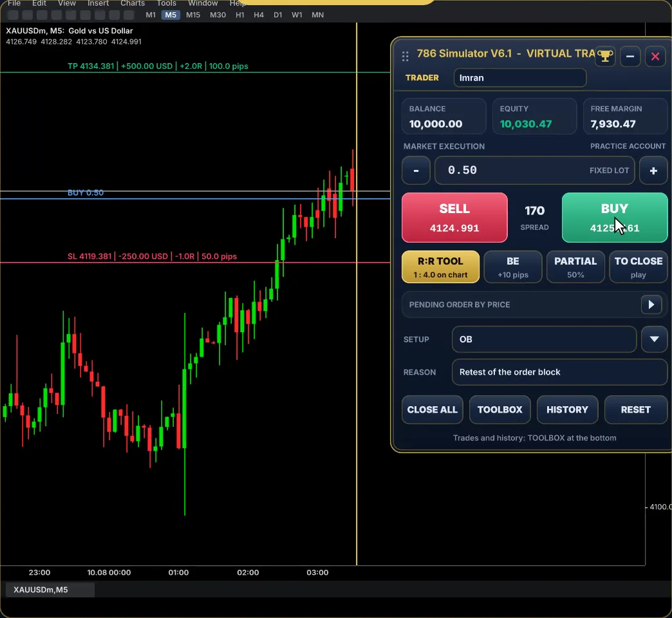Open the Window menu
The image size is (672, 618).
point(203,3)
